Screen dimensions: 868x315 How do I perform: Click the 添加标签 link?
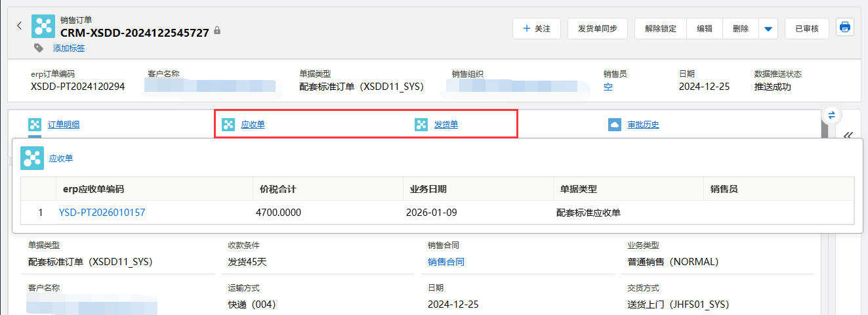69,48
